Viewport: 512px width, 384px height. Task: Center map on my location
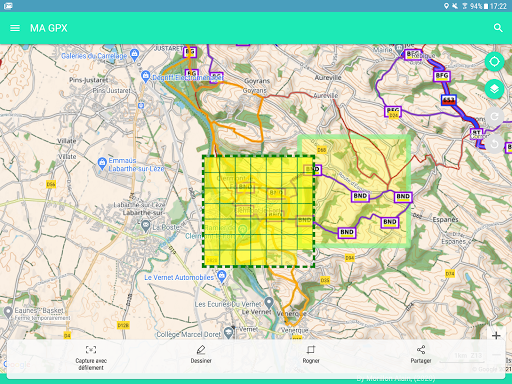coord(494,62)
